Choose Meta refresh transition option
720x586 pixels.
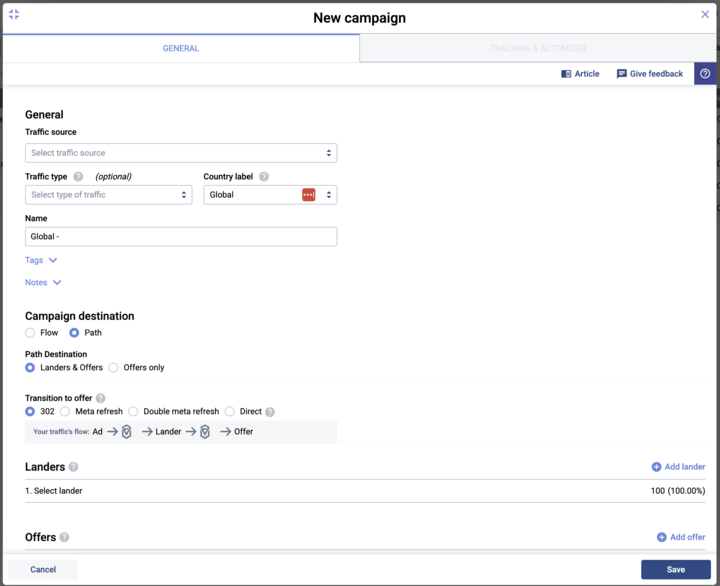click(x=65, y=411)
